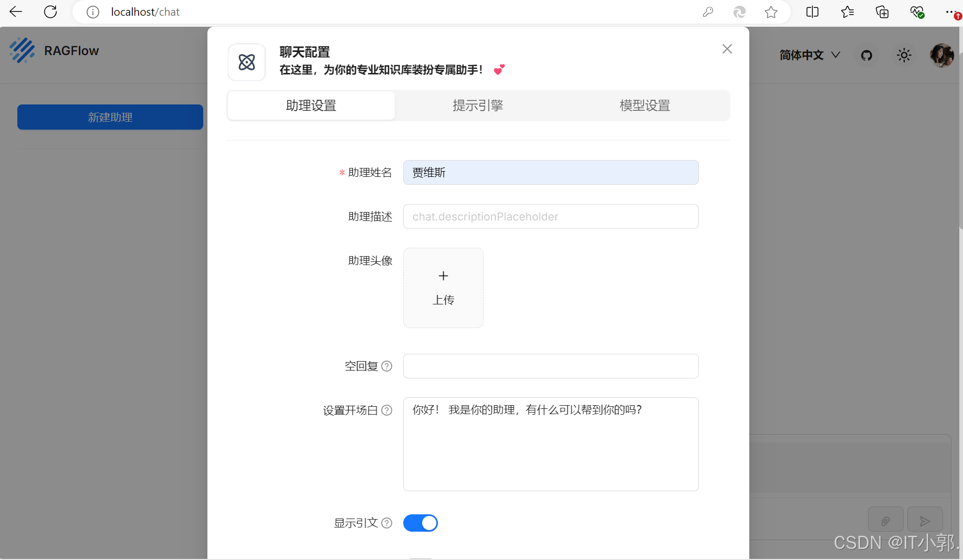Switch to the 模型设置 tab

point(645,105)
